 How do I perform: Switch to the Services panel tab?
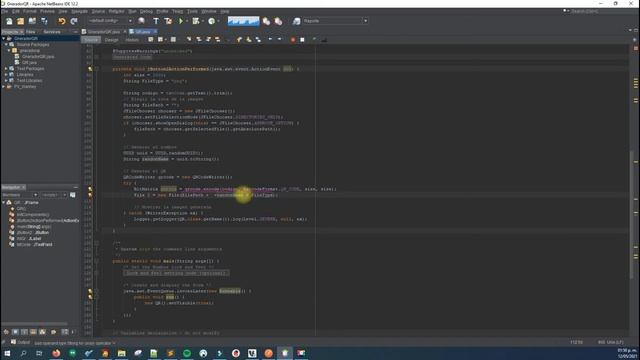(x=52, y=32)
